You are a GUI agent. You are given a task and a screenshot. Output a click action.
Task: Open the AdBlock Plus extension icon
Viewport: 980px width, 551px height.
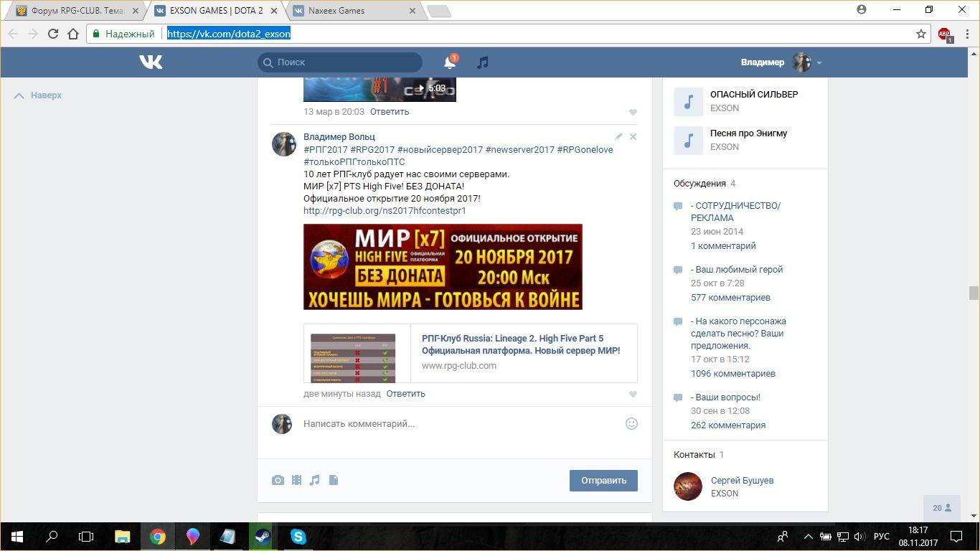pos(945,34)
